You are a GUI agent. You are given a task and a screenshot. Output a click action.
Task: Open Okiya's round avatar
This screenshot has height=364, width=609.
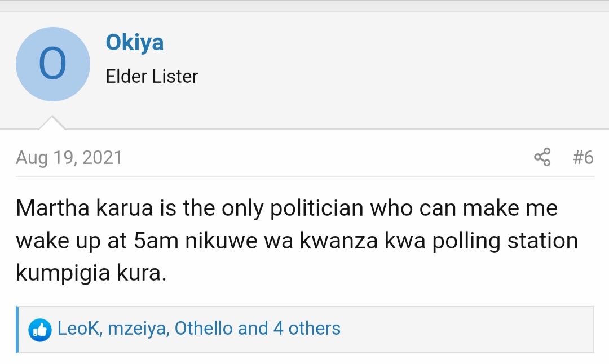[x=53, y=64]
